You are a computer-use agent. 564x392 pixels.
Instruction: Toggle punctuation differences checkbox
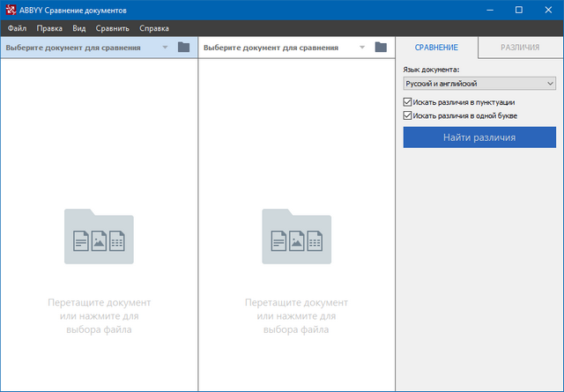click(x=408, y=102)
